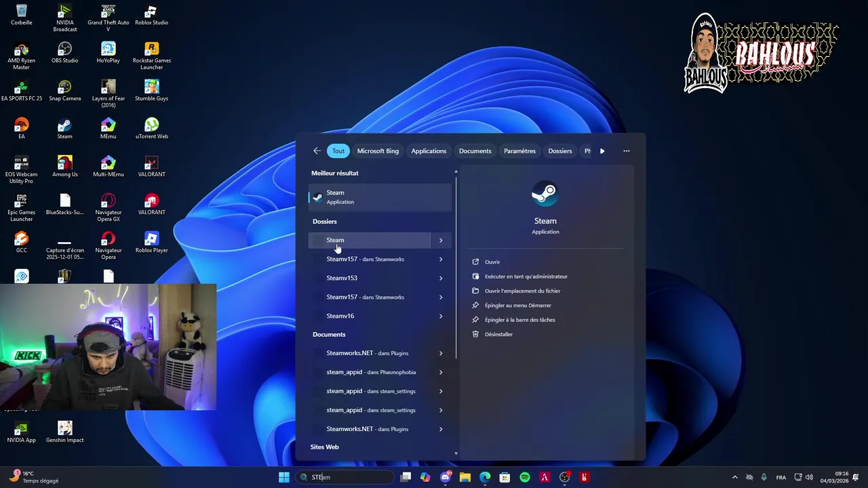The image size is (868, 488).
Task: Launch EOS Webcam Utility Pro icon
Action: tap(22, 170)
